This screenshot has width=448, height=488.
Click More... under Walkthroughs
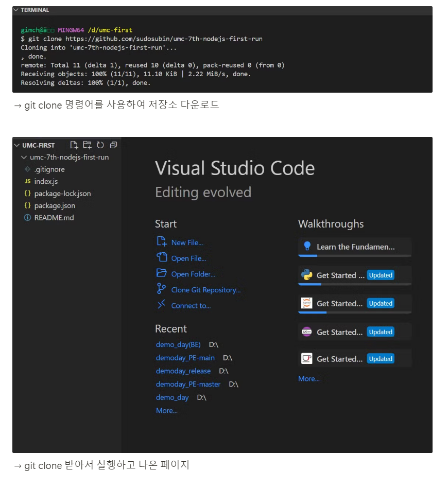pos(309,379)
